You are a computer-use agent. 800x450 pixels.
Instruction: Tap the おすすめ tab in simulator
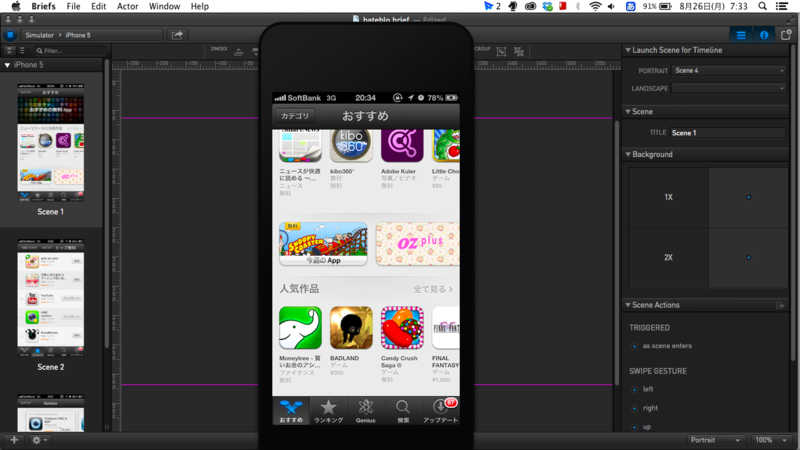(291, 411)
